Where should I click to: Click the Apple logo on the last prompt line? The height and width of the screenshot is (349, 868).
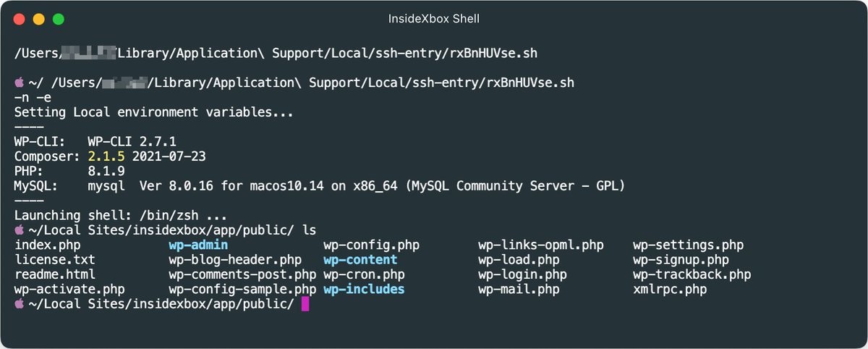(20, 304)
